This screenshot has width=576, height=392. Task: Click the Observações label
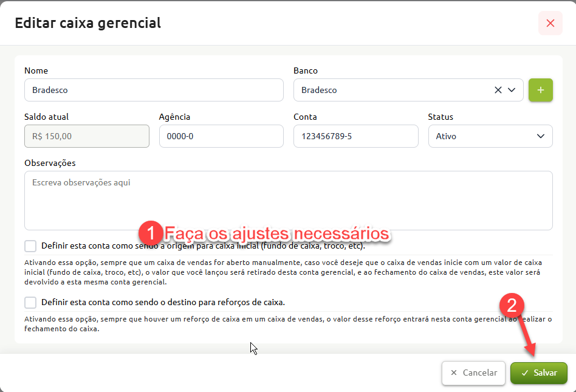[50, 163]
